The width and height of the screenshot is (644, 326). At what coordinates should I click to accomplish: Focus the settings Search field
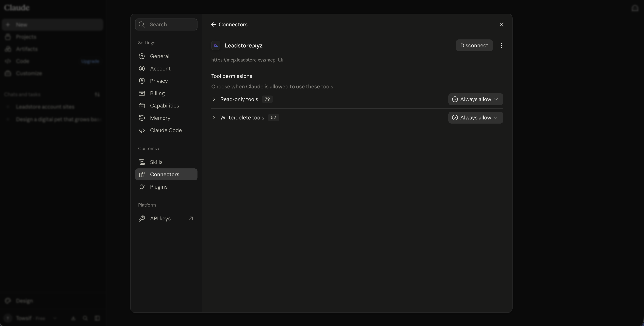[x=166, y=24]
